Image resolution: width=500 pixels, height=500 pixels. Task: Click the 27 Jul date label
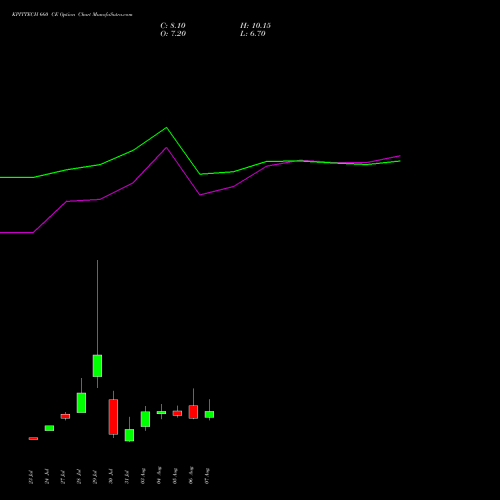point(63,477)
